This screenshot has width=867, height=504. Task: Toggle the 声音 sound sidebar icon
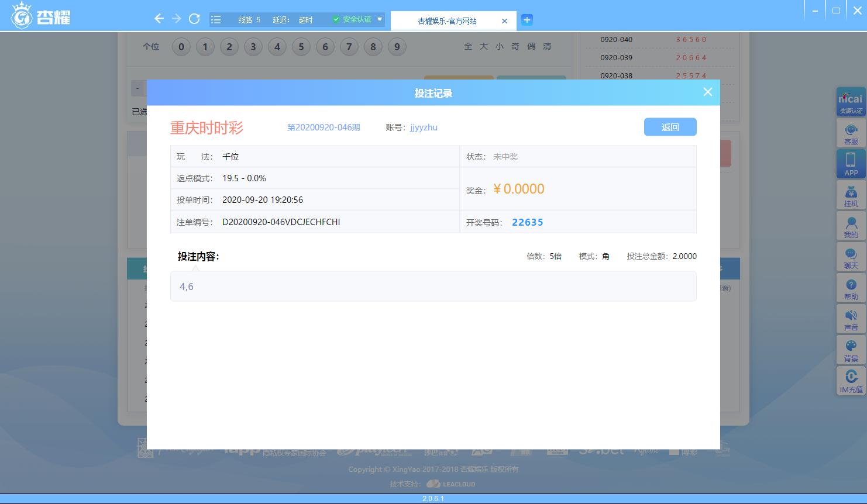(851, 319)
